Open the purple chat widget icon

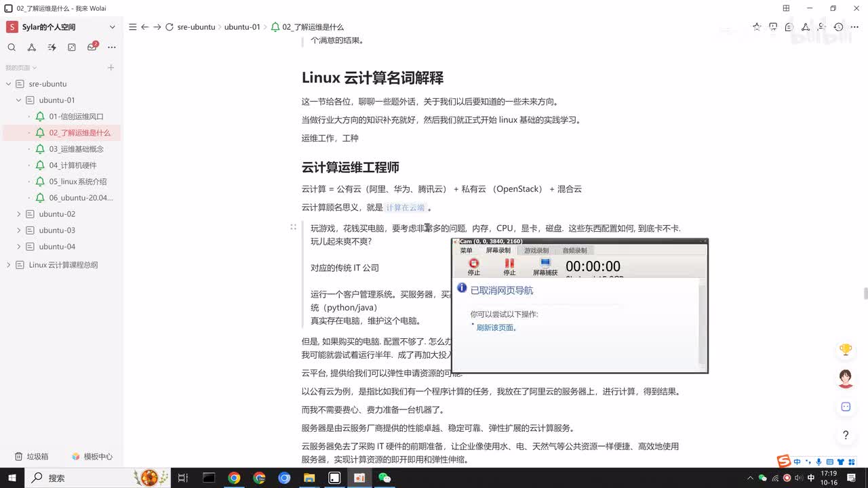846,407
